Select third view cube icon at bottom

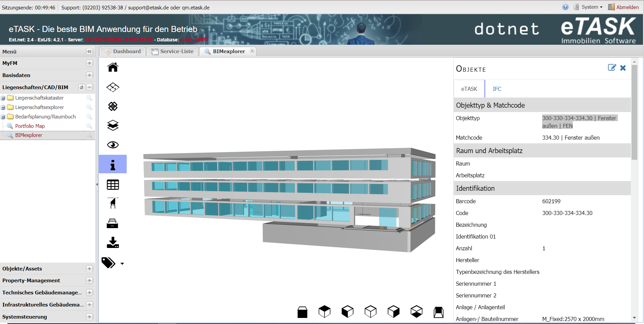pos(348,312)
